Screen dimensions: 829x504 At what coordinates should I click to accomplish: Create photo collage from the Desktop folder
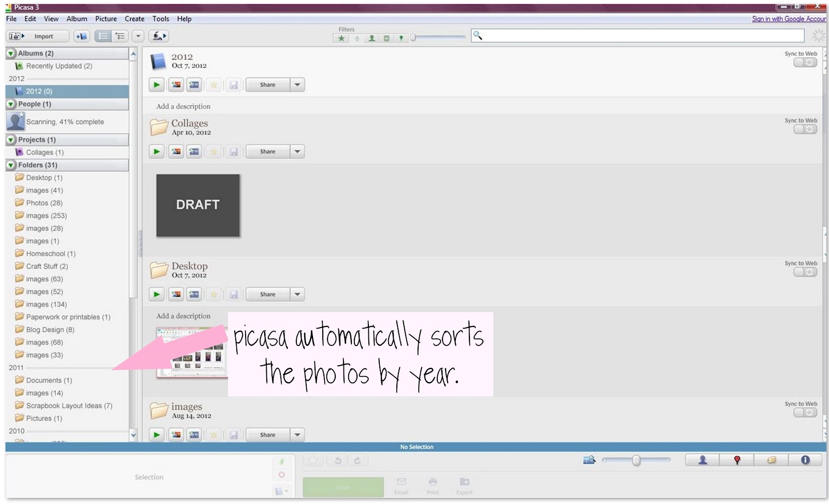[x=176, y=295]
